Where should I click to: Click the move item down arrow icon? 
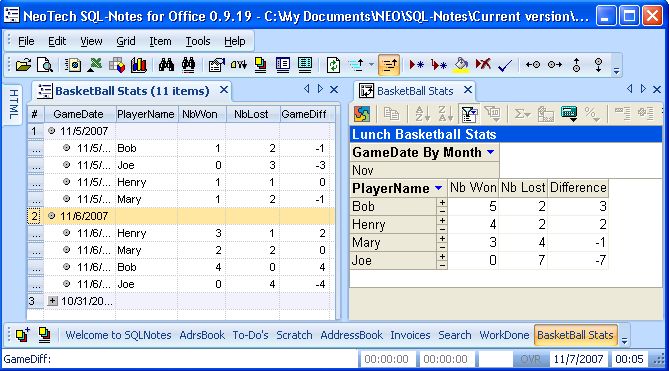[599, 65]
